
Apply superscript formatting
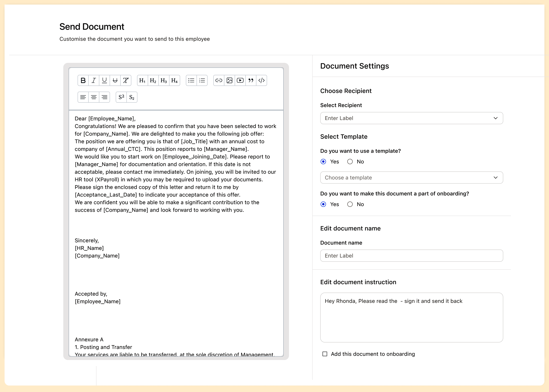pyautogui.click(x=121, y=97)
